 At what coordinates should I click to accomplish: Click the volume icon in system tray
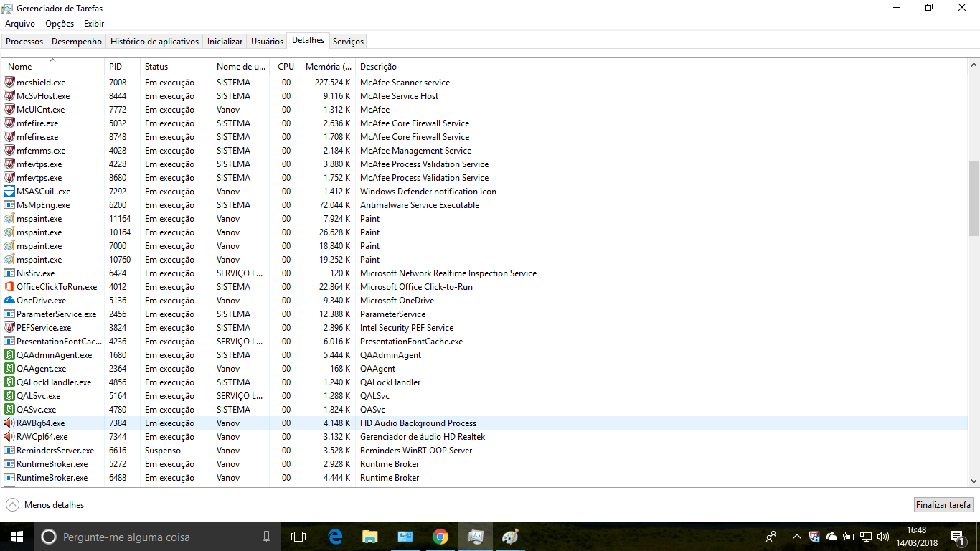(x=883, y=537)
